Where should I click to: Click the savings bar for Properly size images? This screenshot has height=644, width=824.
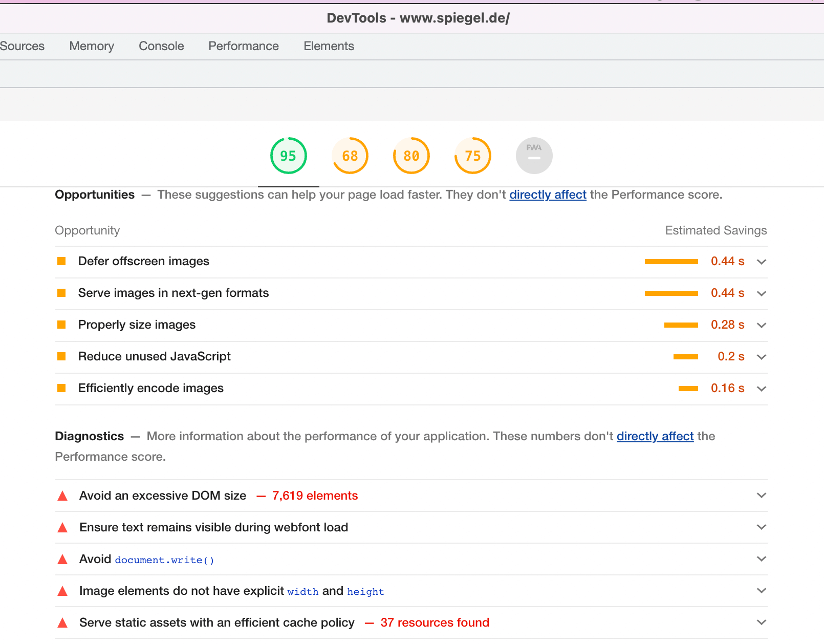(x=681, y=325)
